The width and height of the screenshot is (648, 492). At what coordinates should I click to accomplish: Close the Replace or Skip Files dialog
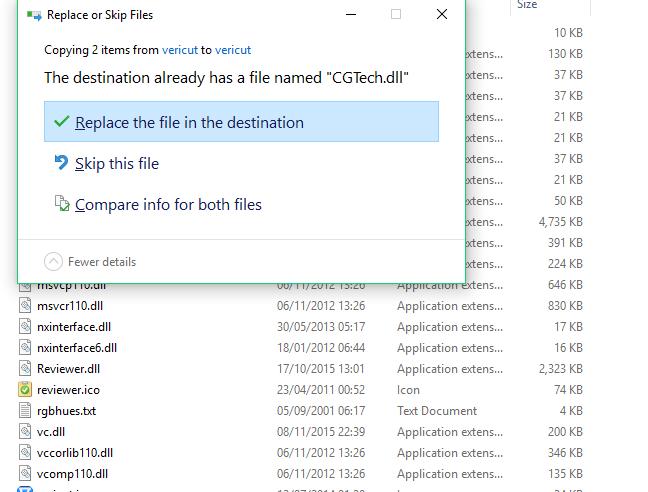tap(442, 14)
